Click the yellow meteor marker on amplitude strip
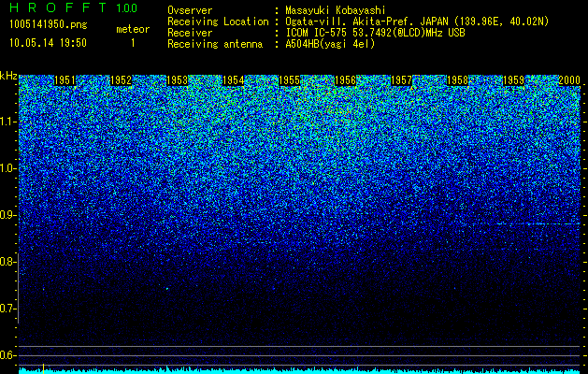Screen dimensions: 588x374 point(44,368)
